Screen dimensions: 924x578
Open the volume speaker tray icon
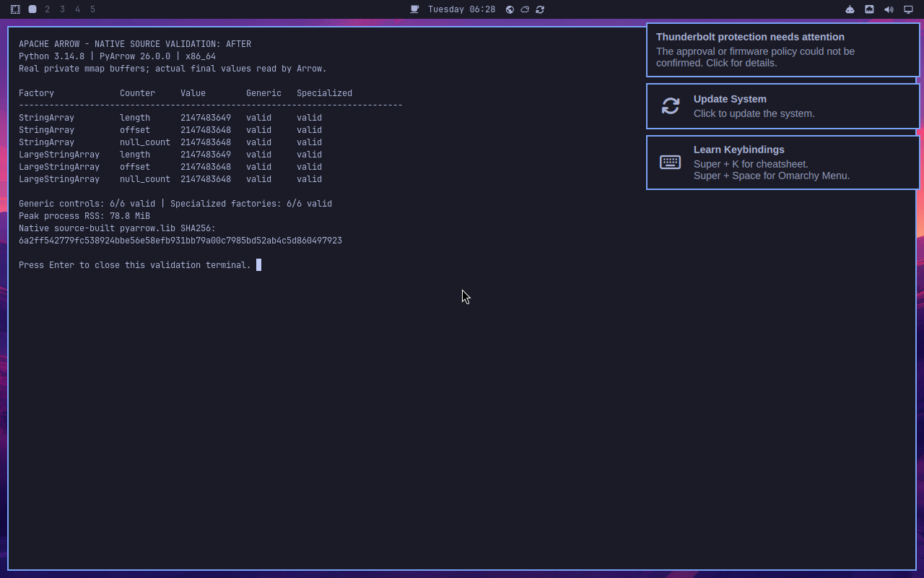tap(889, 9)
